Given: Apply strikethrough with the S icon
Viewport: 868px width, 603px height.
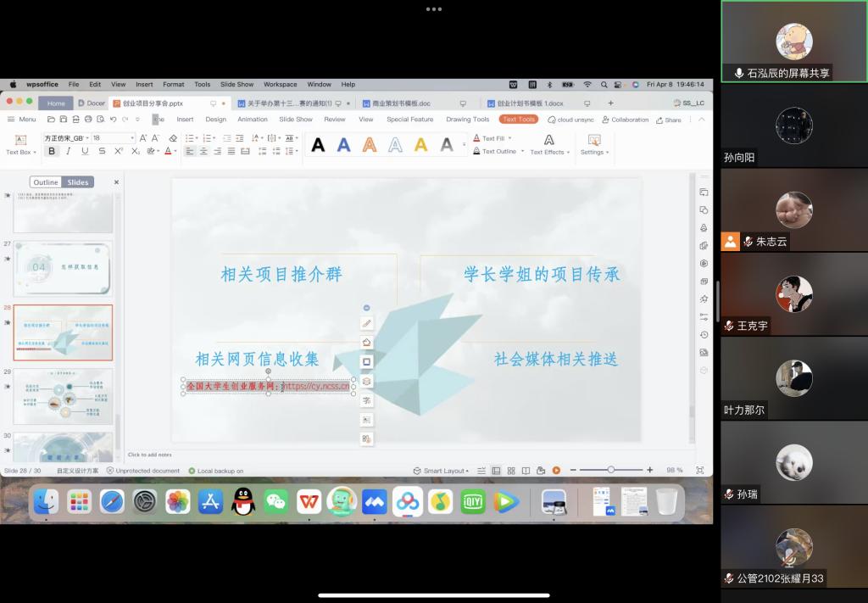Looking at the screenshot, I should (102, 151).
